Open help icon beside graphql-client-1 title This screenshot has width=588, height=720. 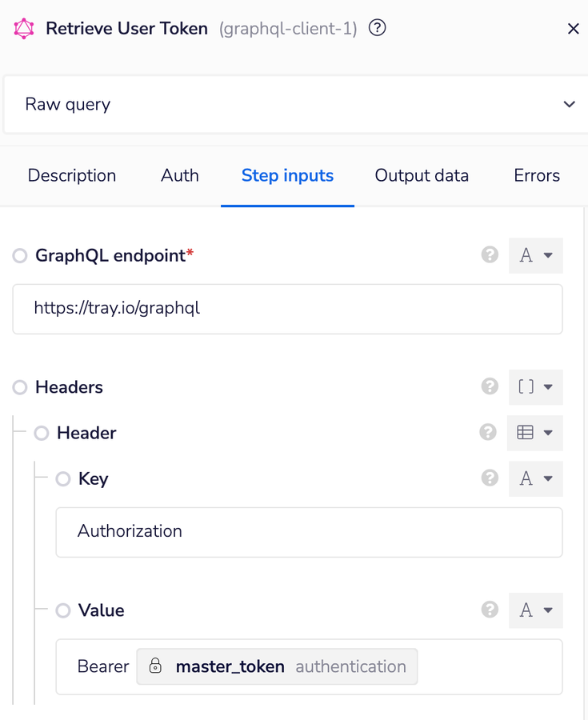tap(378, 28)
